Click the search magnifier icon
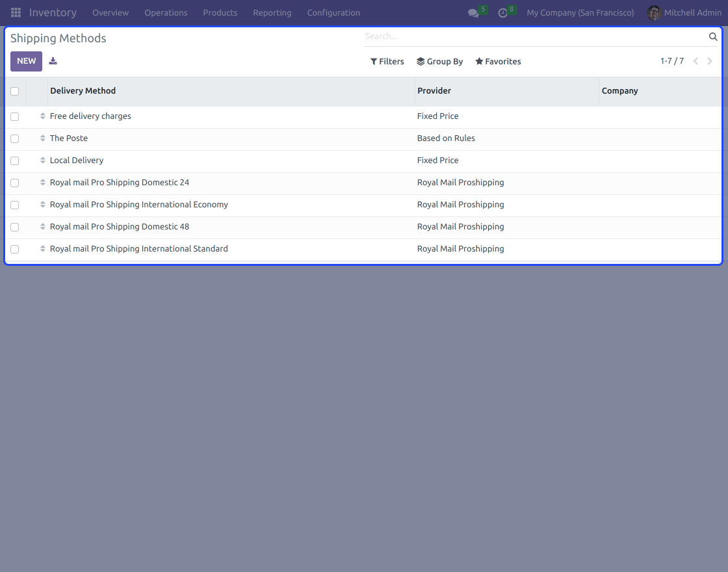The height and width of the screenshot is (572, 728). [x=712, y=36]
